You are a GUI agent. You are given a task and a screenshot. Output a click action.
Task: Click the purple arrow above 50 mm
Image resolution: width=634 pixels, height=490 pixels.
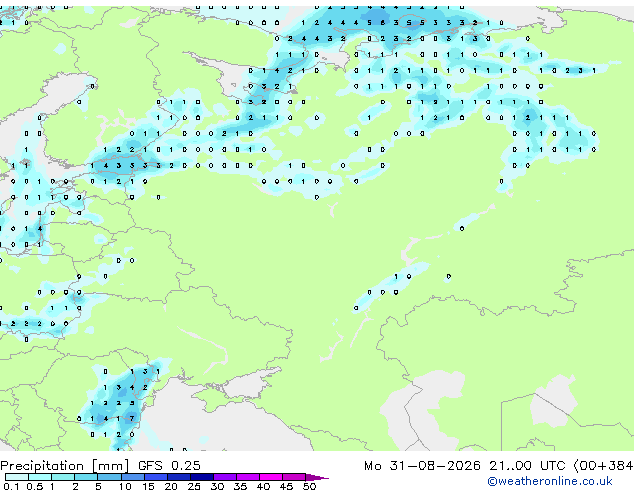[317, 477]
